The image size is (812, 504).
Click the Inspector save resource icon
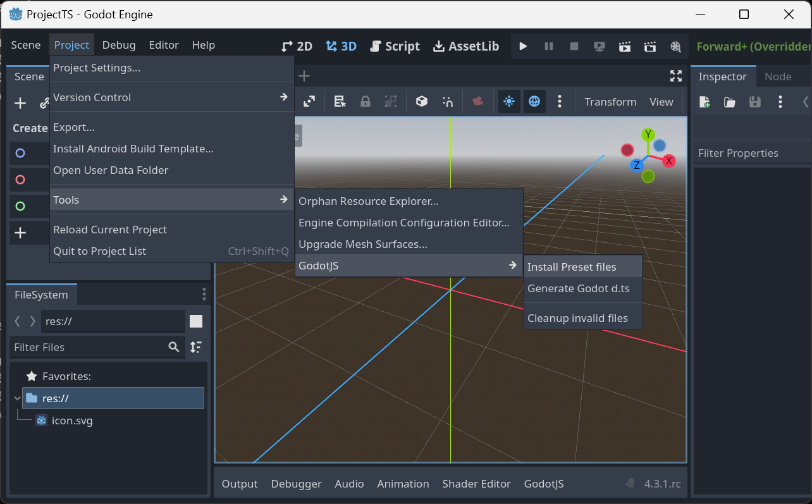click(x=754, y=102)
